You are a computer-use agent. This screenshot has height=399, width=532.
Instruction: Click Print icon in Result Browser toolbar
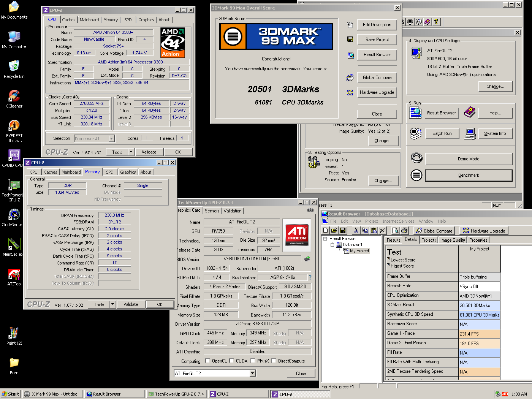[x=404, y=230]
